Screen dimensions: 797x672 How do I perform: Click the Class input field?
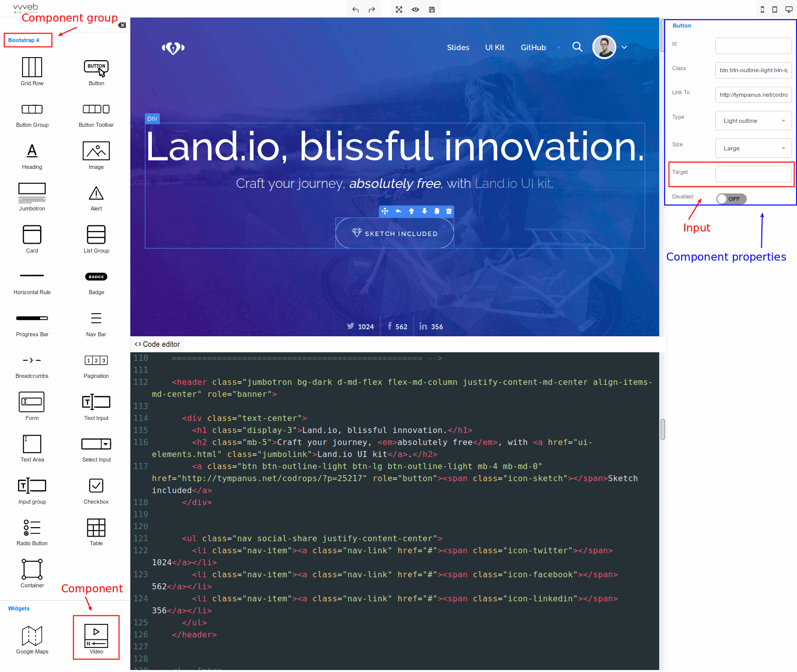[x=753, y=70]
